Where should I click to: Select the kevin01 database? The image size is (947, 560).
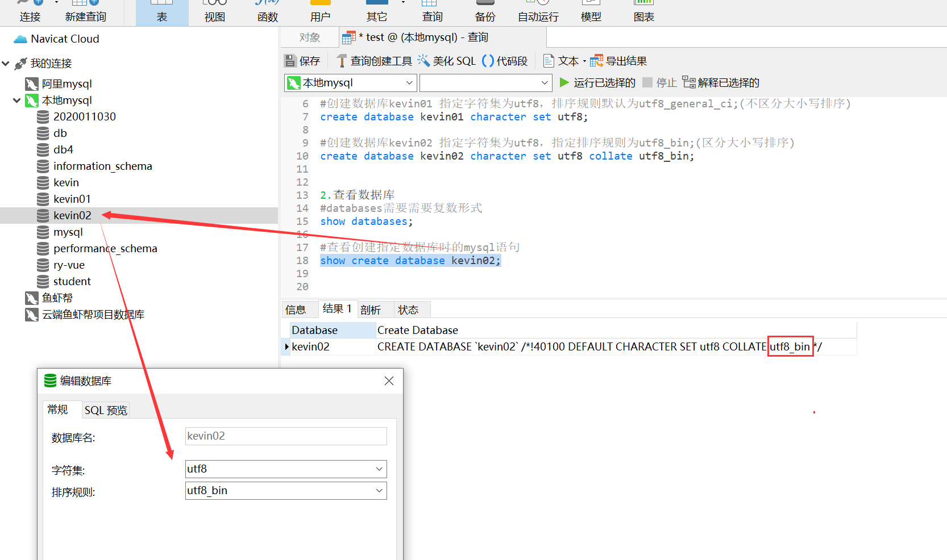(72, 199)
